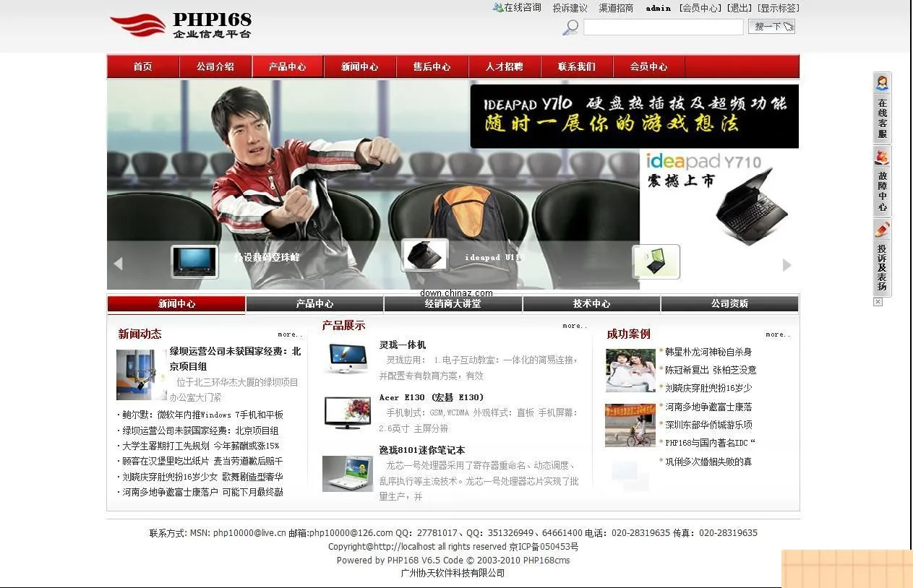
Task: Click the PHP168 logo
Action: (181, 26)
